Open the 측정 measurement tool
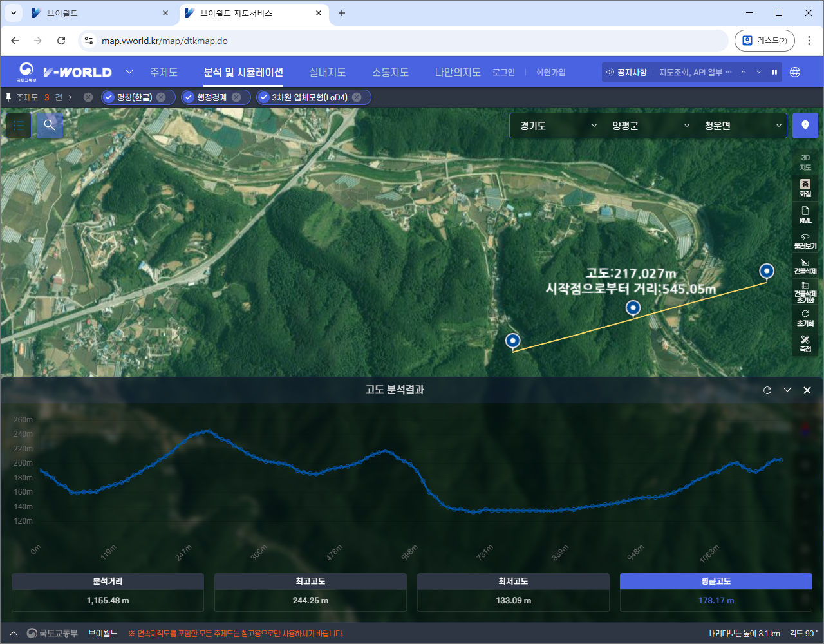This screenshot has height=644, width=824. (805, 343)
